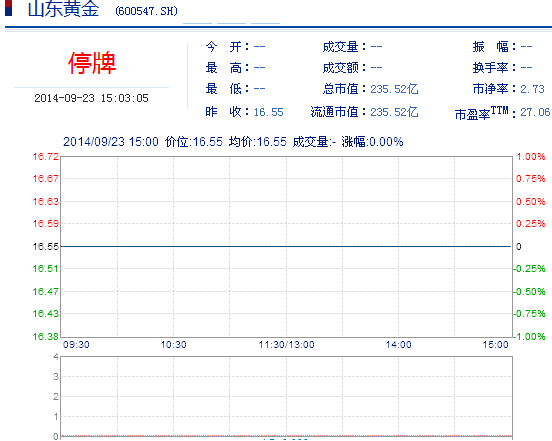Click the 16.43 price axis label
Screen dimensions: 552x441
pos(46,314)
